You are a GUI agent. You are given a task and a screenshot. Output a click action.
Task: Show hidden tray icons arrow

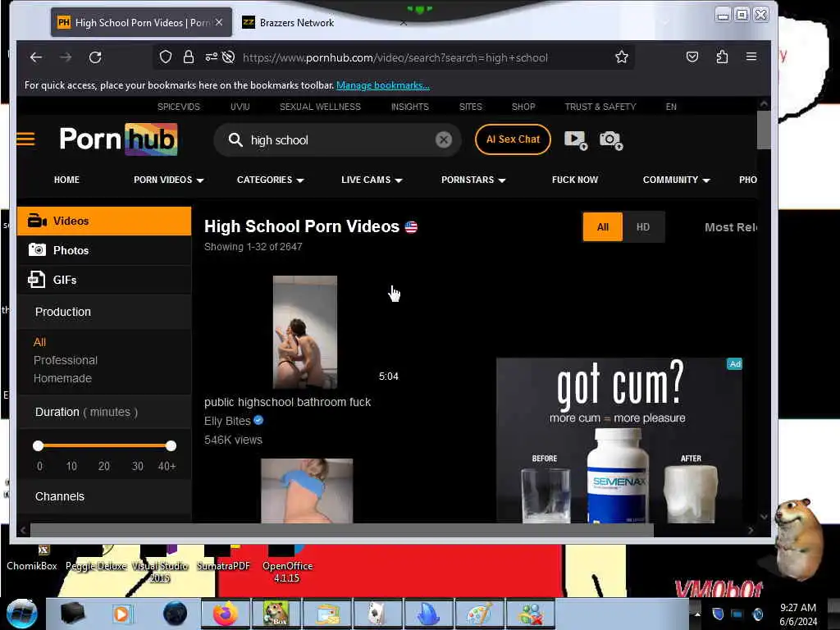coord(697,614)
